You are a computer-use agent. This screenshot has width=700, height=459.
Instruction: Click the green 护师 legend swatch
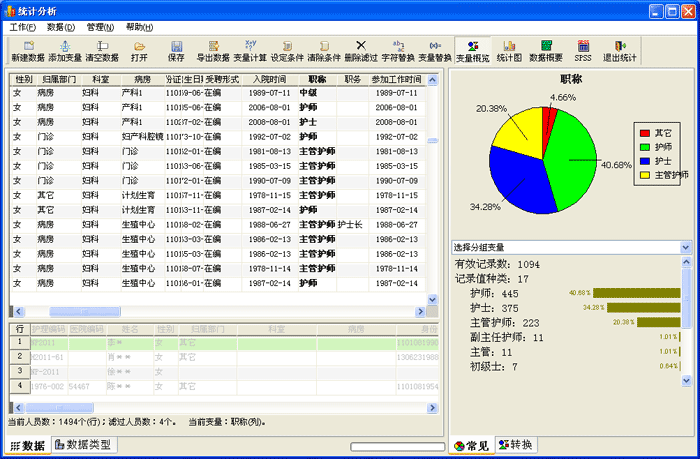(645, 147)
